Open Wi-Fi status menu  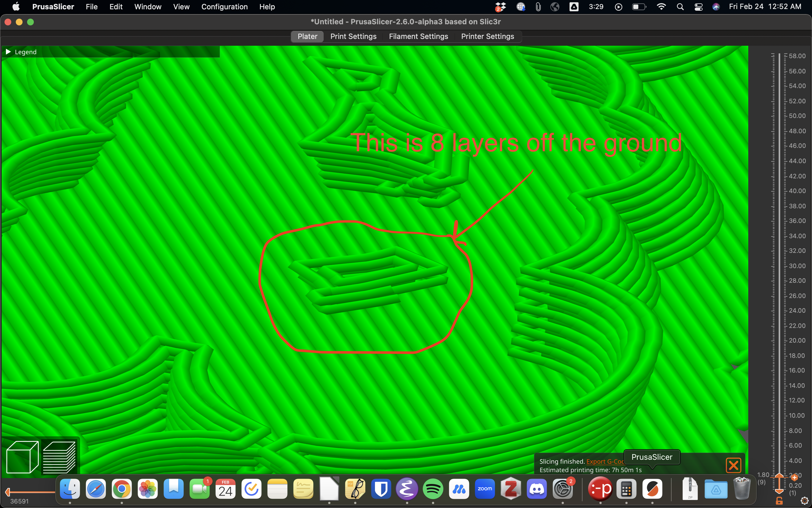[x=661, y=7]
